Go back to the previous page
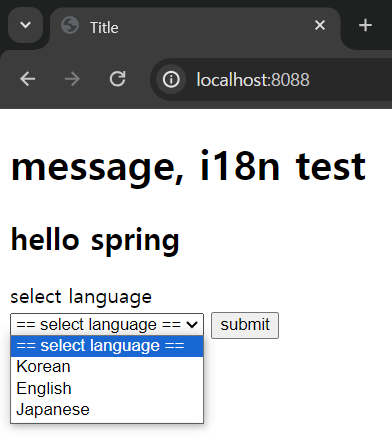The image size is (392, 442). pyautogui.click(x=28, y=79)
